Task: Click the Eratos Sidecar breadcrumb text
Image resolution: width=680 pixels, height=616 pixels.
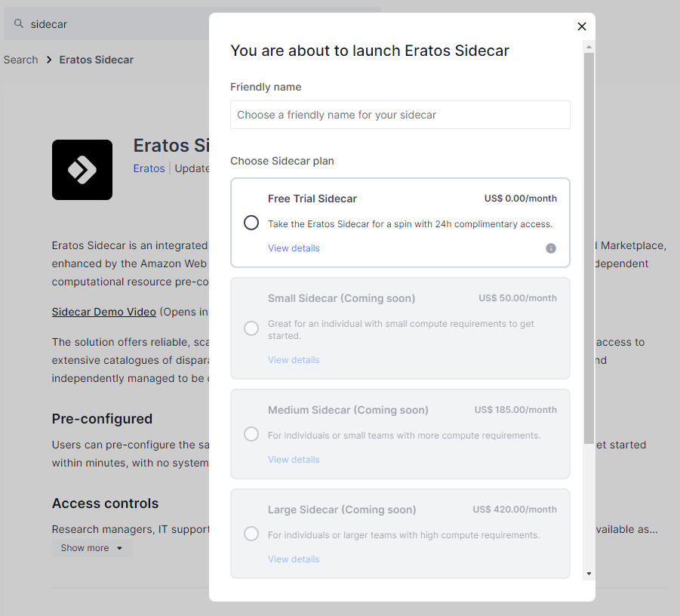Action: click(x=97, y=60)
